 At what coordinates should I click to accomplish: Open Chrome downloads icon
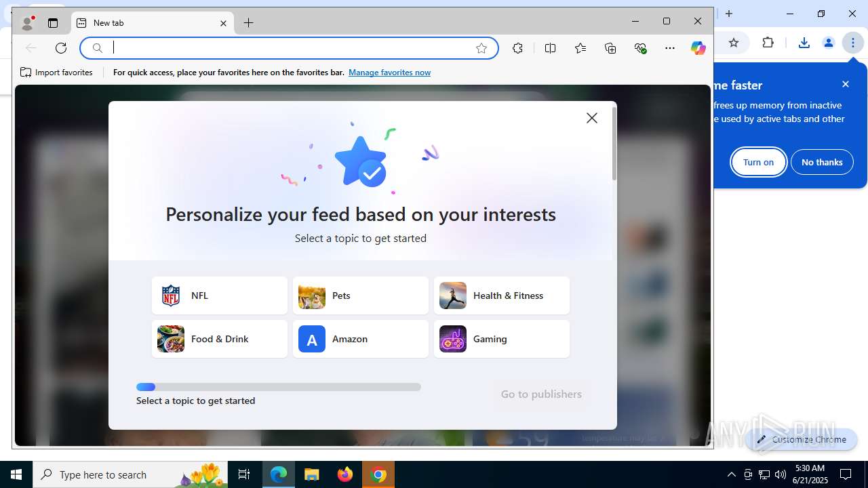(x=804, y=43)
